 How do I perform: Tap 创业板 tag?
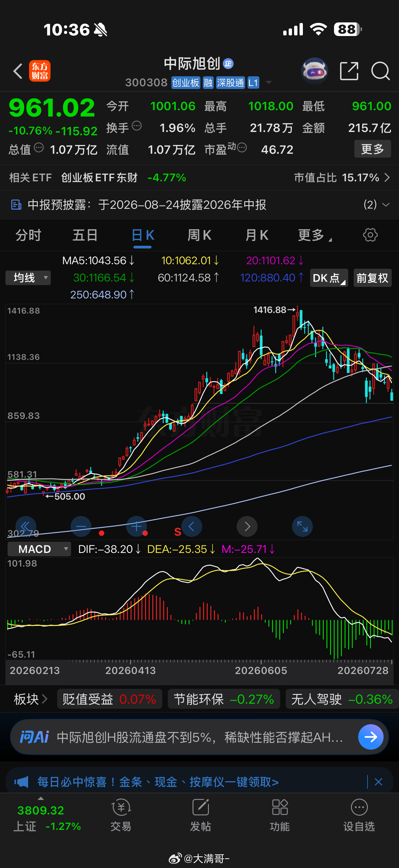[x=186, y=83]
